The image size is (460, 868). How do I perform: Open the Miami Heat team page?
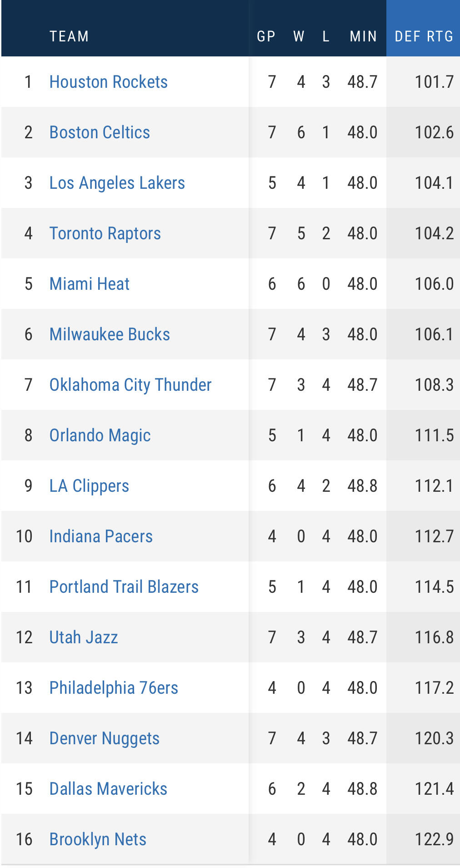tap(90, 284)
